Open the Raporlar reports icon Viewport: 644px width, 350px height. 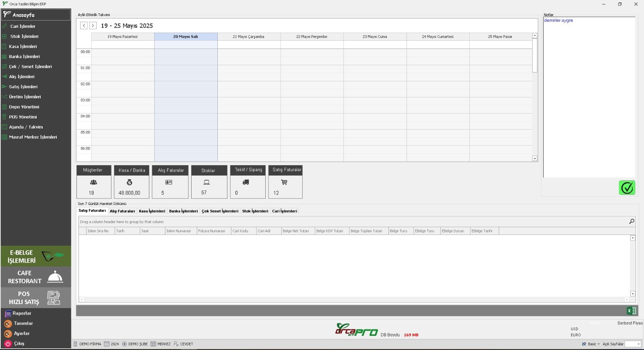pyautogui.click(x=8, y=313)
